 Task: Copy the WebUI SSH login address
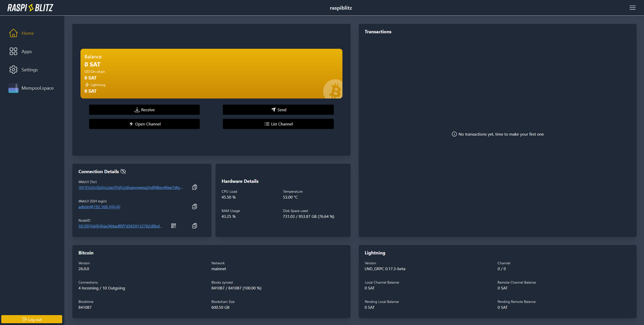click(194, 207)
